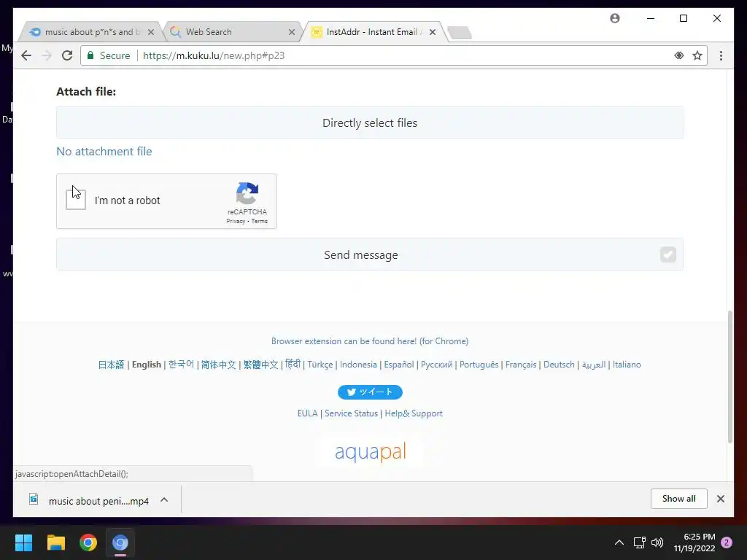Switch language to 한국어
This screenshot has width=747, height=560.
181,365
